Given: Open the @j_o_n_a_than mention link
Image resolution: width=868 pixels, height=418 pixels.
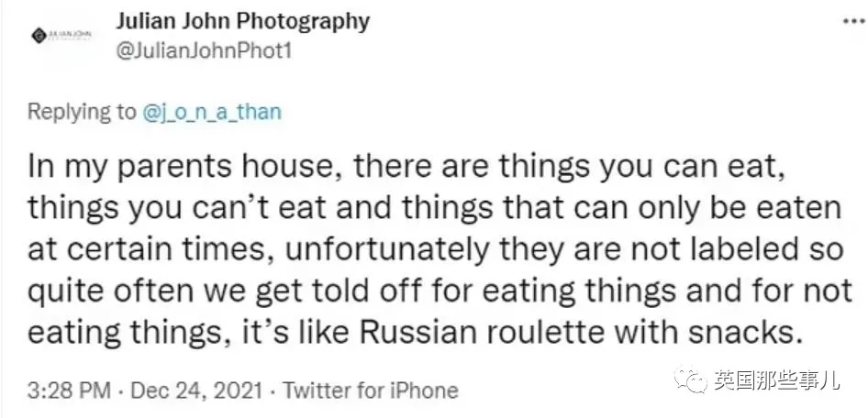Looking at the screenshot, I should 211,113.
